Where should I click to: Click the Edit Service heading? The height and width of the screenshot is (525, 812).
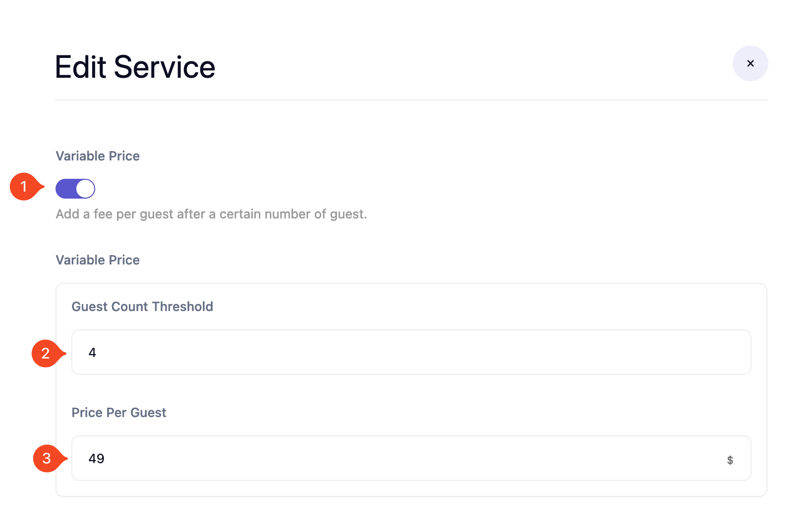click(x=135, y=67)
